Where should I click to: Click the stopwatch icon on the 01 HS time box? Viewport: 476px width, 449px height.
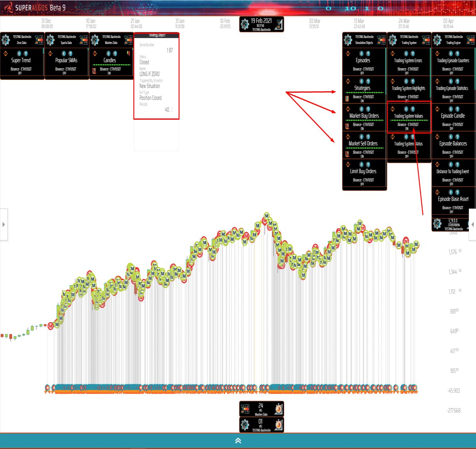[279, 425]
